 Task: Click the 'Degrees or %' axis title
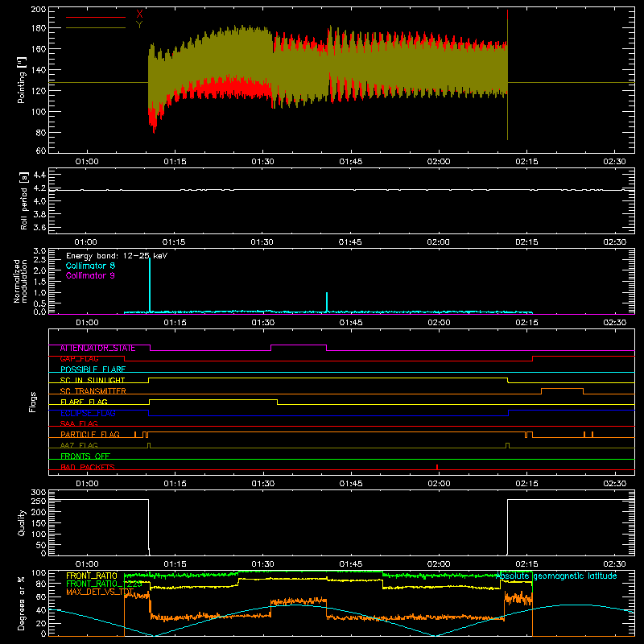[22, 603]
